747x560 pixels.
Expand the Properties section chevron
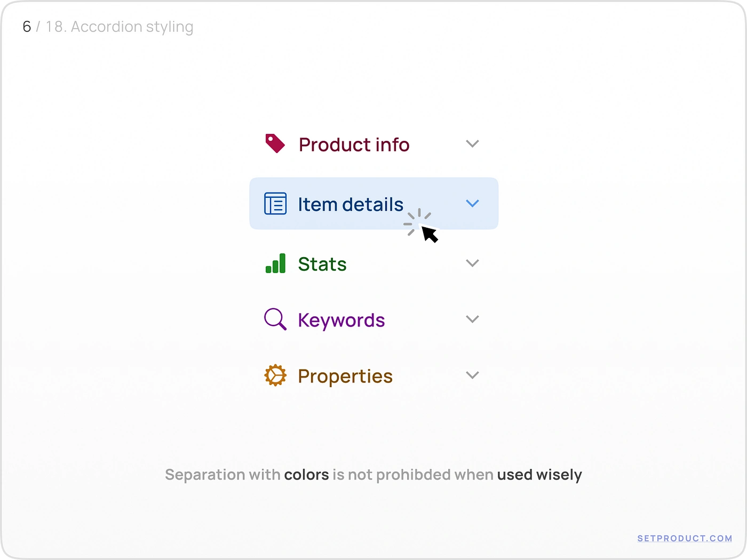point(472,375)
